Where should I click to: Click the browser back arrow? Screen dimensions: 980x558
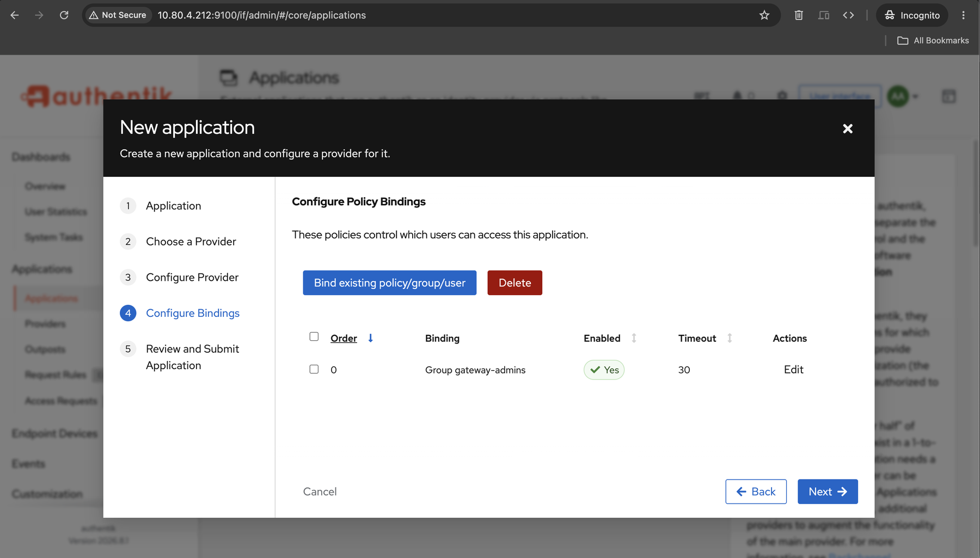click(x=15, y=15)
